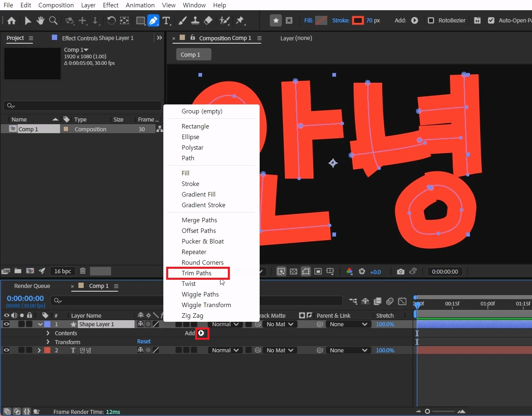The height and width of the screenshot is (416, 532).
Task: Go to the Home screen icon
Action: click(x=11, y=20)
